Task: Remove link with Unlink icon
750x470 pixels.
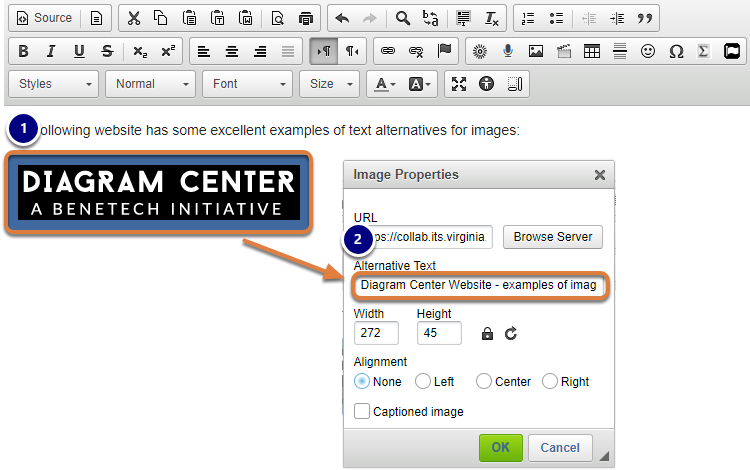Action: [416, 51]
